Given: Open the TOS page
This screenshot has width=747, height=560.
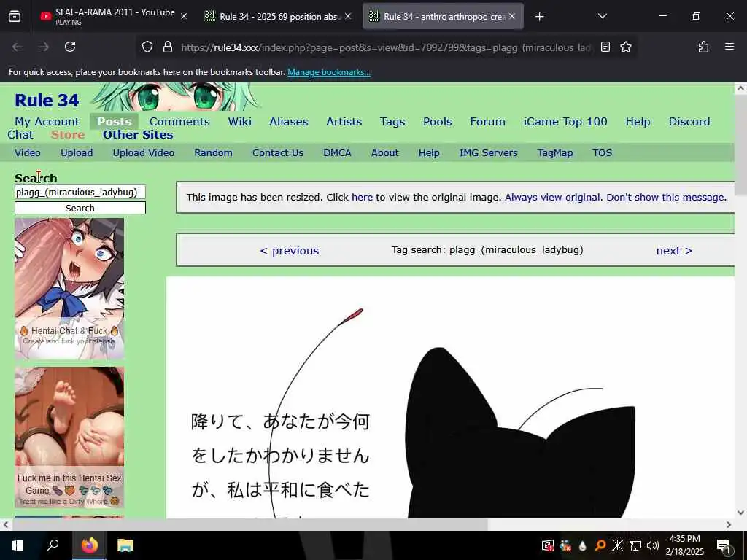Looking at the screenshot, I should coord(602,153).
